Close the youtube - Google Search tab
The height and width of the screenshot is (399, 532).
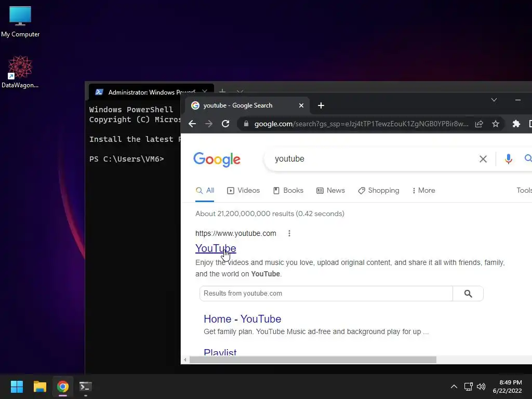coord(301,105)
